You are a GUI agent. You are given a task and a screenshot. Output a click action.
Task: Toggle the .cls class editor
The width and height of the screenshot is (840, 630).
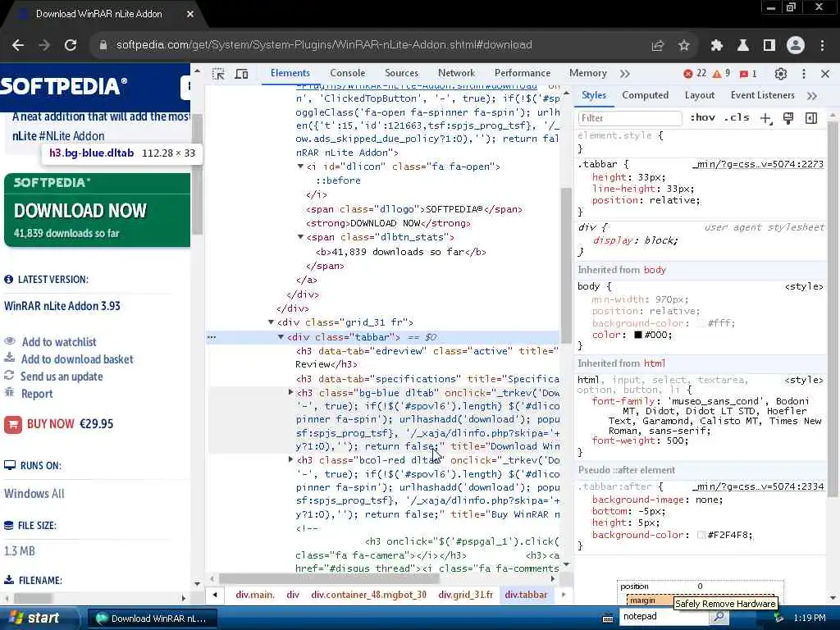737,117
